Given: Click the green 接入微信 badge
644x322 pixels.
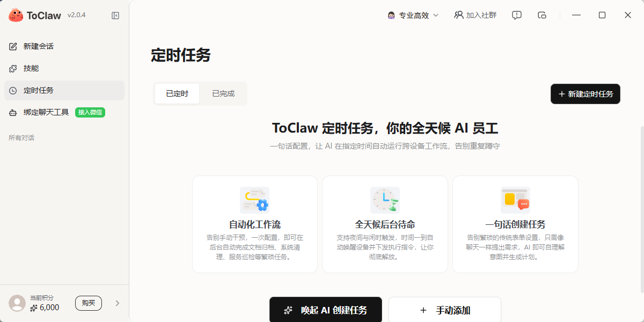Looking at the screenshot, I should click(x=90, y=112).
